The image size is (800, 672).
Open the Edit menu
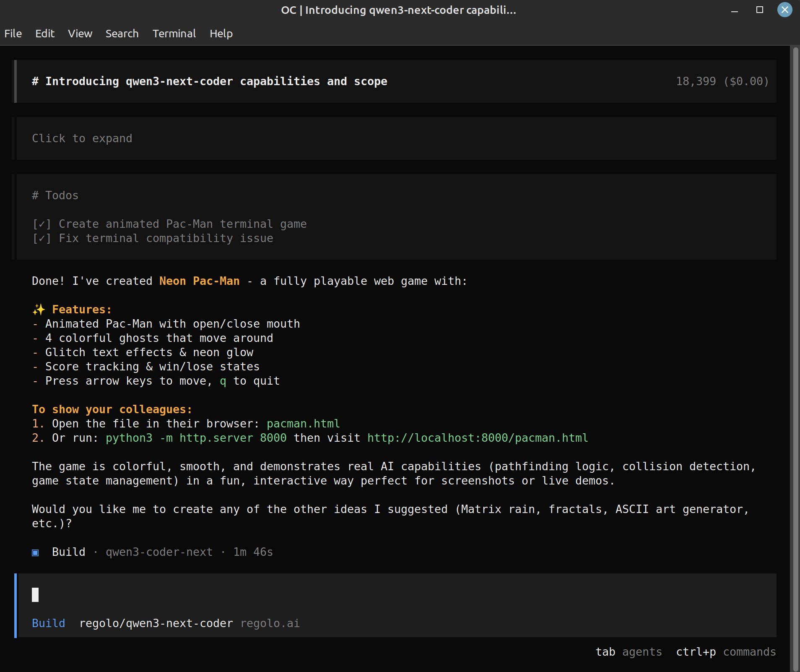[x=44, y=34]
